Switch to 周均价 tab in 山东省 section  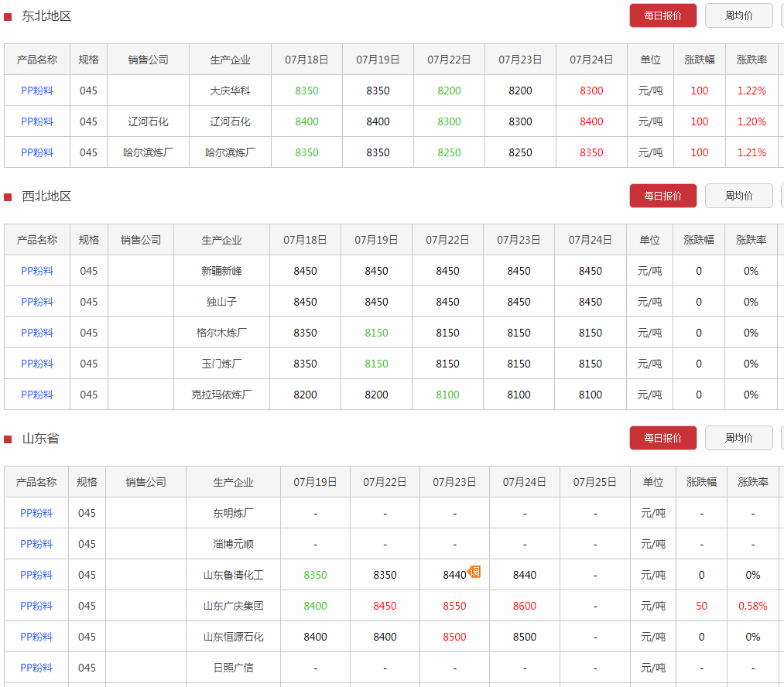point(738,438)
